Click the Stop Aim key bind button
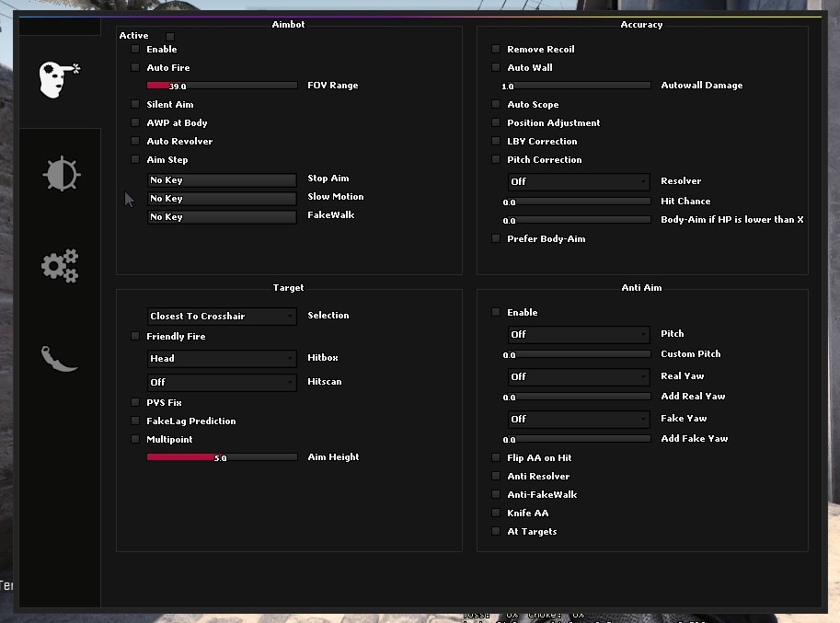Screen dimensions: 840x623 click(222, 180)
